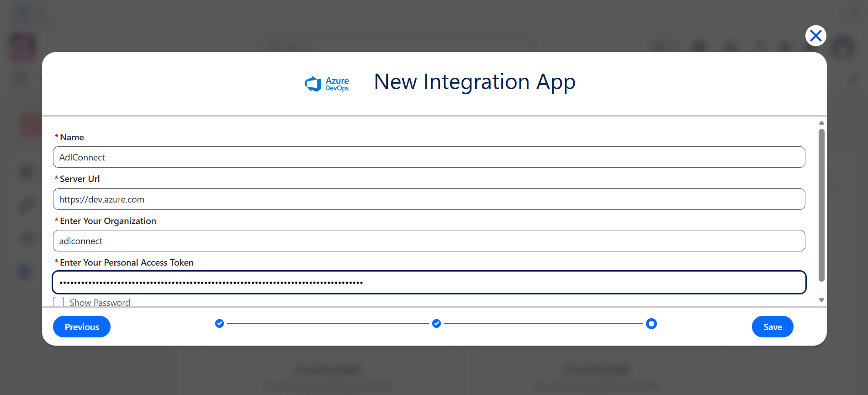
Task: Click the dialog's vertical scrollbar thumb
Action: point(821,205)
